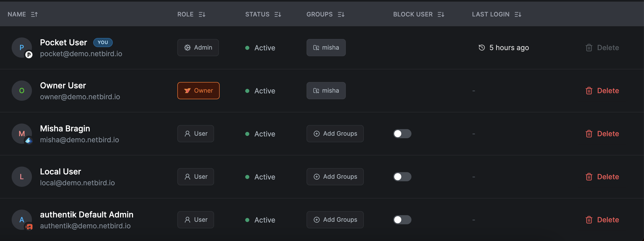The image size is (644, 241).
Task: Click the misha group folder icon
Action: [x=316, y=47]
